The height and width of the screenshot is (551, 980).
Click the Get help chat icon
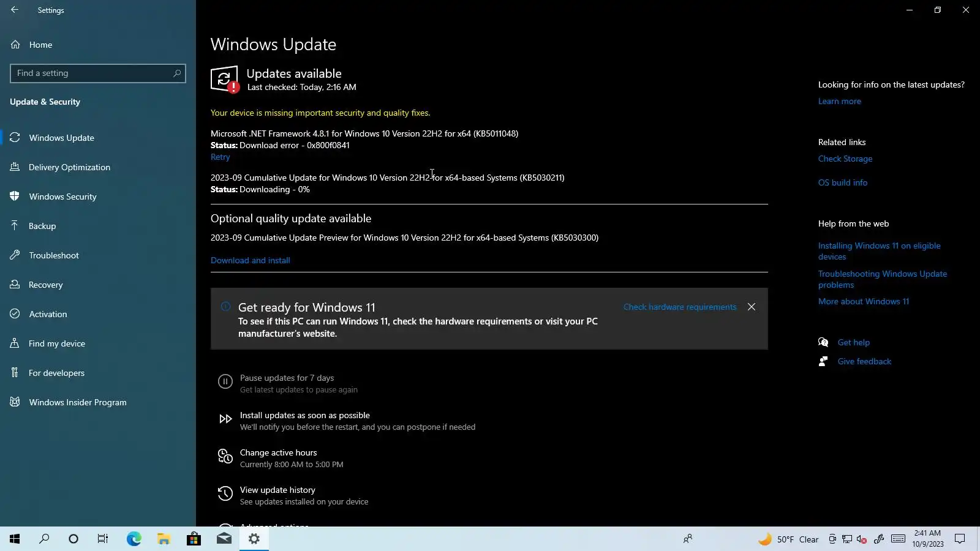[823, 342]
